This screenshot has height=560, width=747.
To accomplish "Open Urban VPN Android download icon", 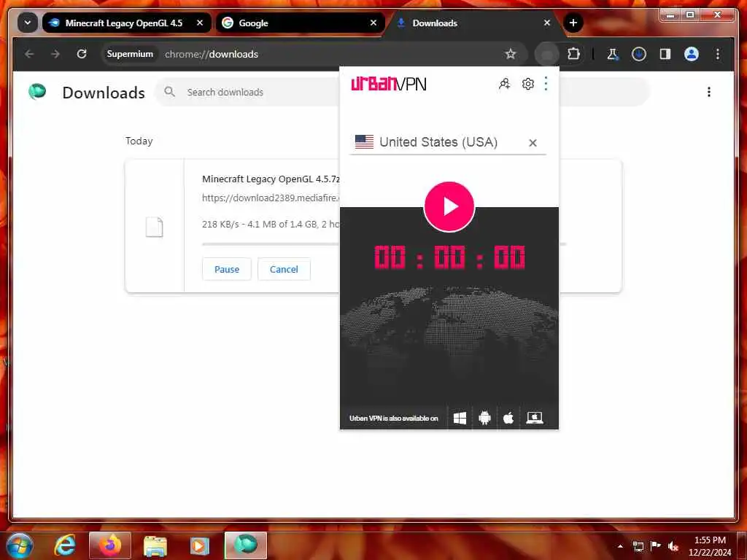I will point(484,418).
